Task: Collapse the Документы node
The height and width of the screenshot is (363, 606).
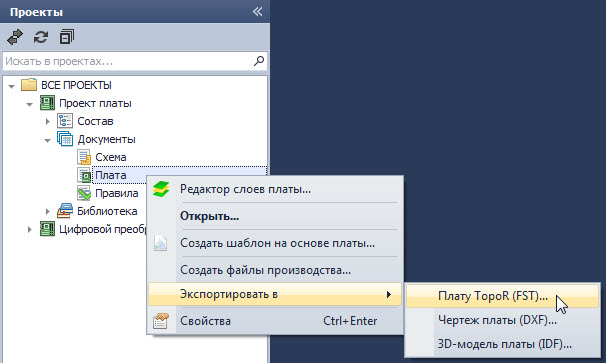Action: 47,140
